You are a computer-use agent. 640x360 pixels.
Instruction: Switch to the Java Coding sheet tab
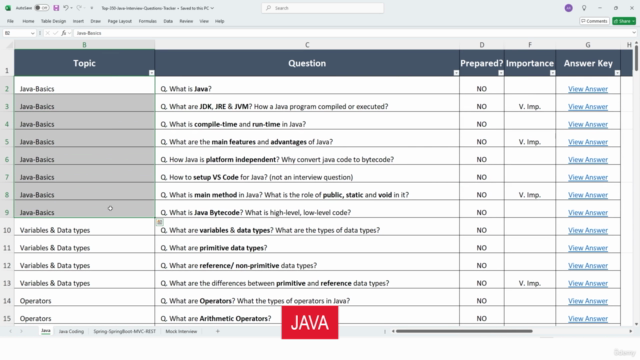tap(71, 331)
